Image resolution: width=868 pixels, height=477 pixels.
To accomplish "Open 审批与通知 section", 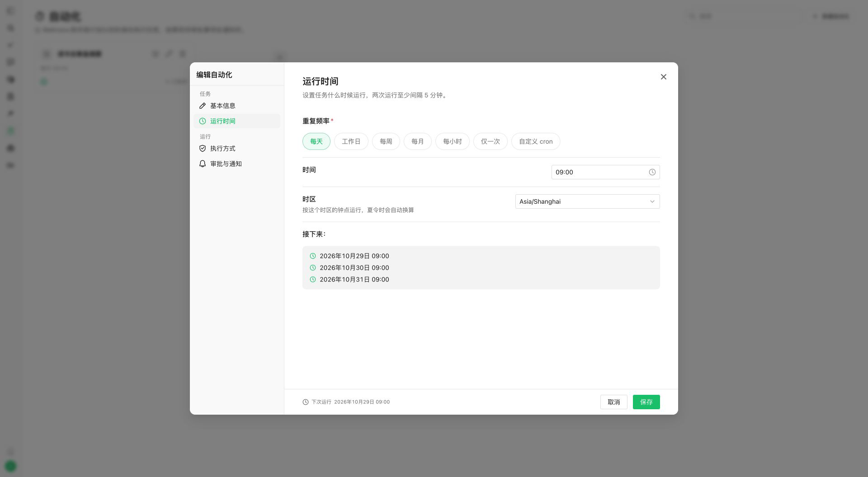I will (x=237, y=164).
